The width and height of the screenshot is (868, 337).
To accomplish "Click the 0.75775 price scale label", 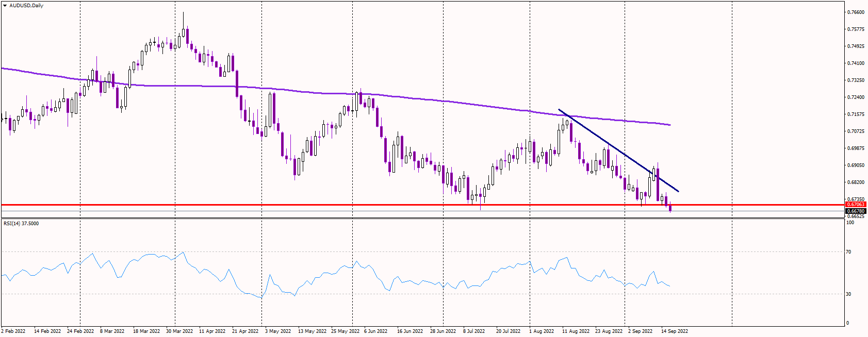I will pyautogui.click(x=856, y=29).
